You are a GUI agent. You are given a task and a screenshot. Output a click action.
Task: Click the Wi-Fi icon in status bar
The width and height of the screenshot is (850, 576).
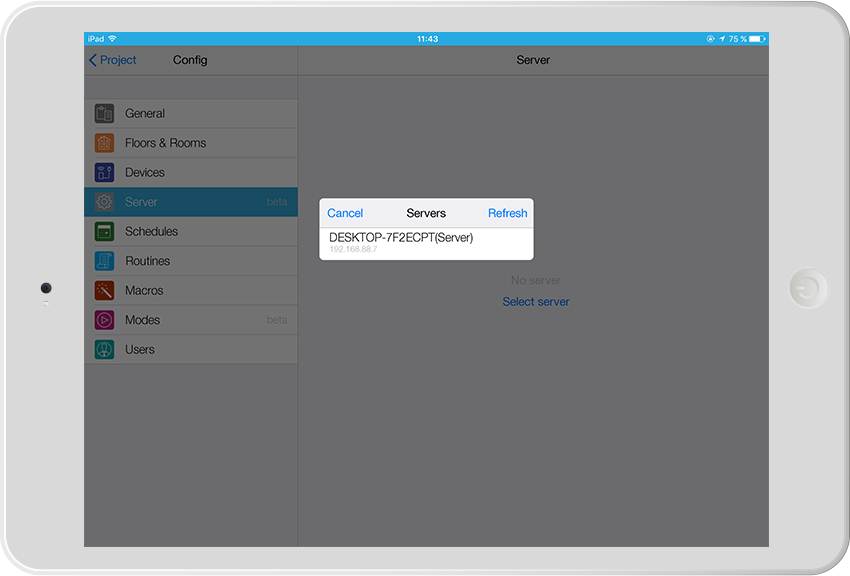click(113, 39)
